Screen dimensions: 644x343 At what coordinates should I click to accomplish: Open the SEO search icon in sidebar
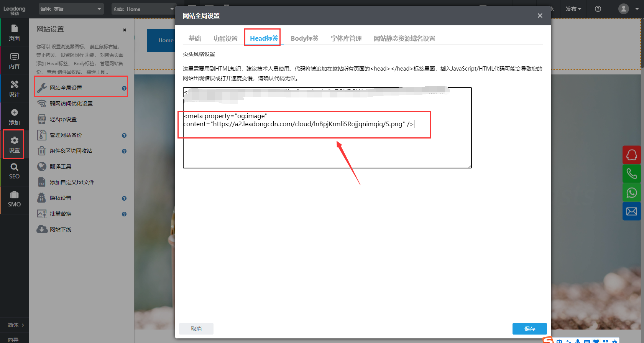point(14,171)
